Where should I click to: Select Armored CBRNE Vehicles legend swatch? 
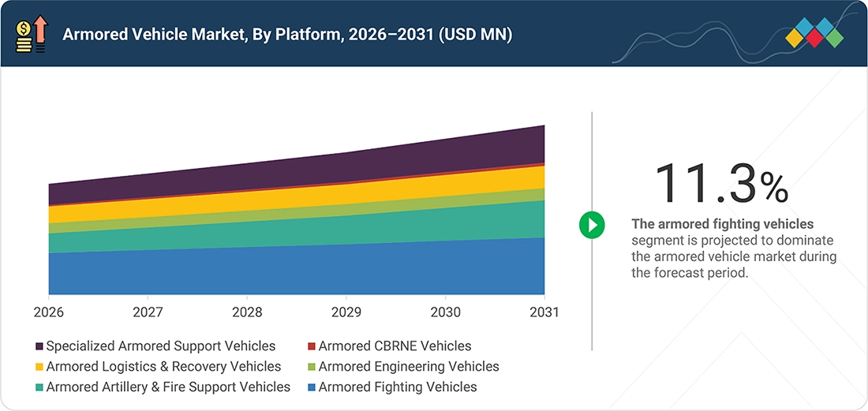(x=311, y=346)
